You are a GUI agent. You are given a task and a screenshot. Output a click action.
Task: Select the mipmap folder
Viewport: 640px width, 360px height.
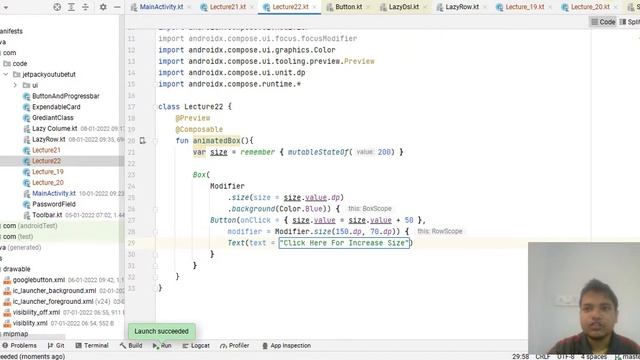click(16, 334)
